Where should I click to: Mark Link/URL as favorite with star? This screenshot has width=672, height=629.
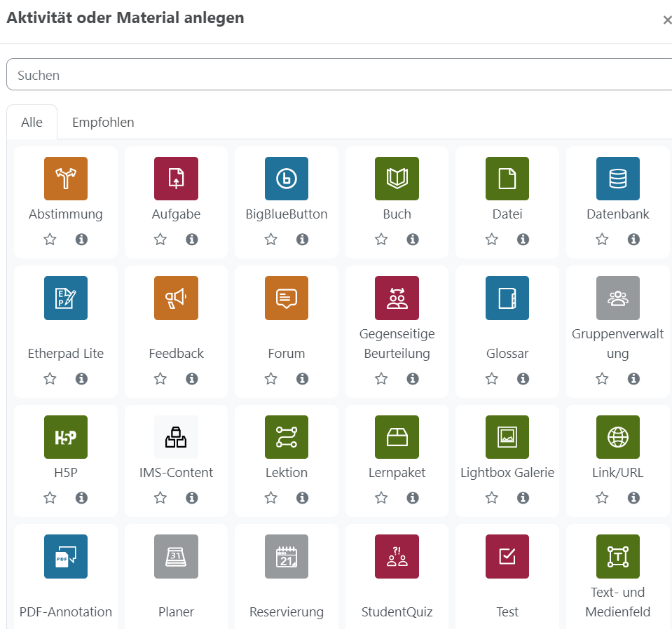(x=602, y=498)
